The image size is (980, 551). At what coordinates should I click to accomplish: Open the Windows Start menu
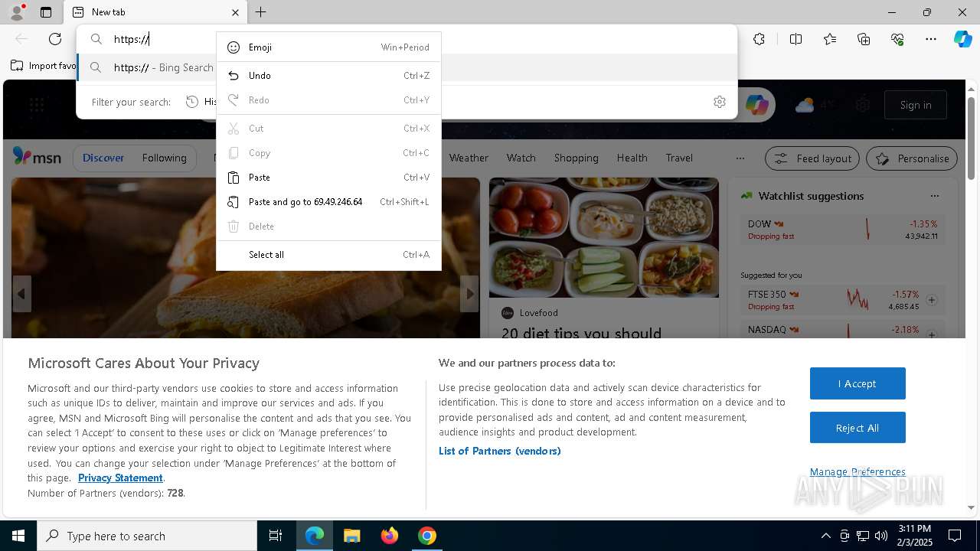[x=18, y=536]
